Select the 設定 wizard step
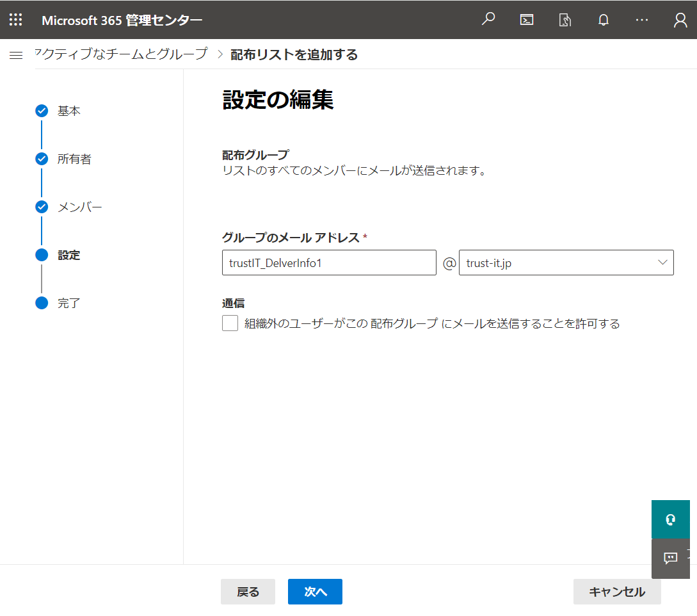Viewport: 697px width, 616px height. click(69, 255)
